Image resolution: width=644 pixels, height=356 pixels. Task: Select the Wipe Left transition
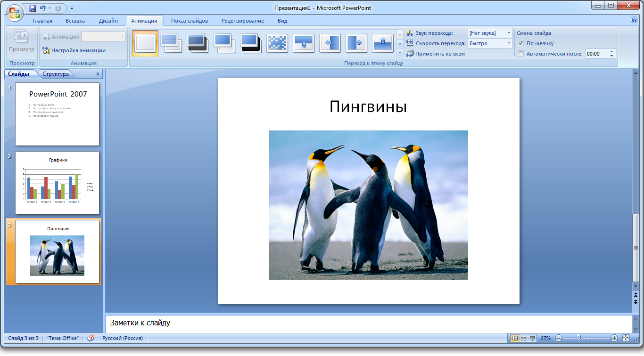[330, 43]
